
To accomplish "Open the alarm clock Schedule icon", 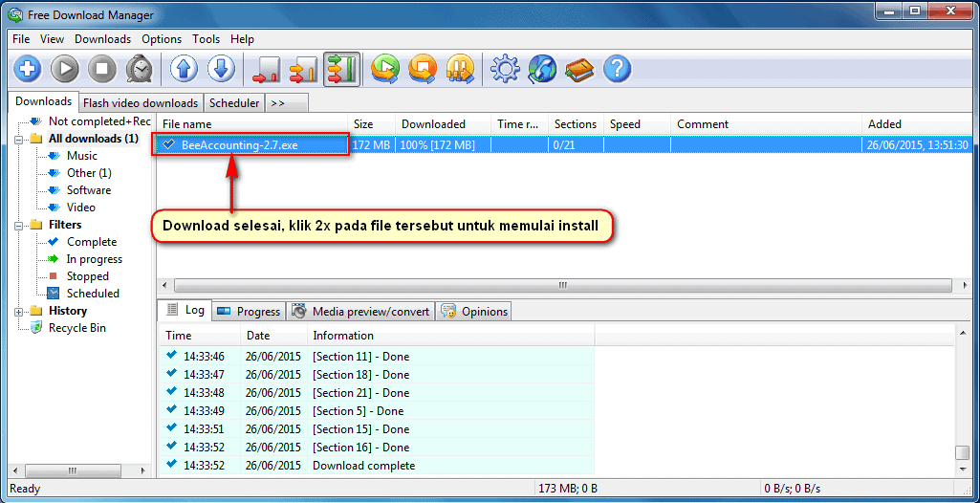I will click(x=139, y=69).
